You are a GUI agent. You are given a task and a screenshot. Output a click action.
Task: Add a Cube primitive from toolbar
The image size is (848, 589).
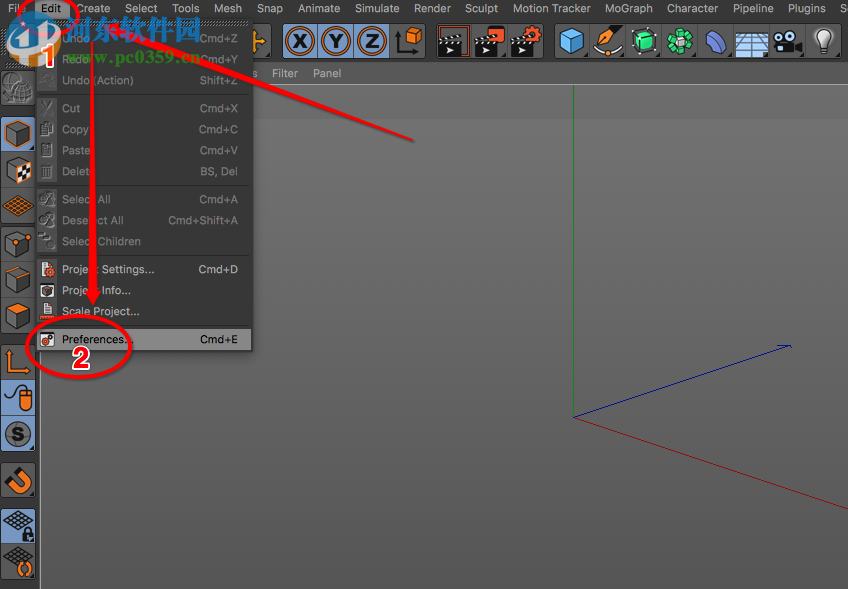tap(571, 41)
